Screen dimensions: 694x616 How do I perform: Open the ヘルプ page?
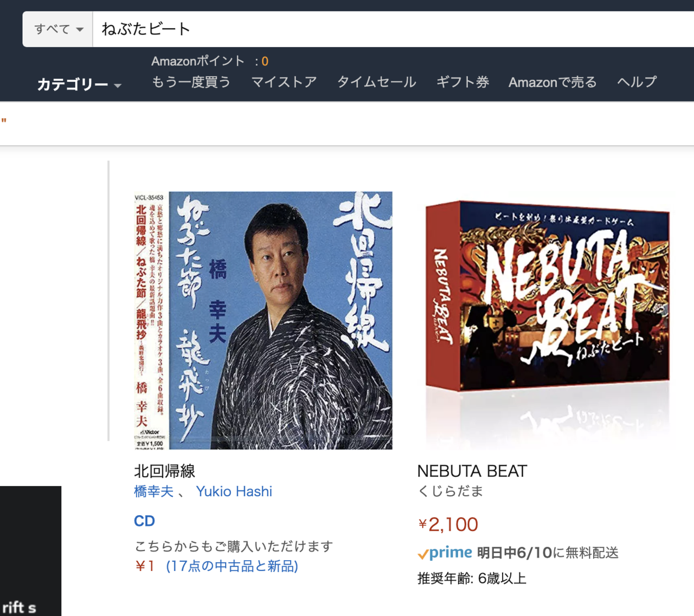(x=637, y=82)
